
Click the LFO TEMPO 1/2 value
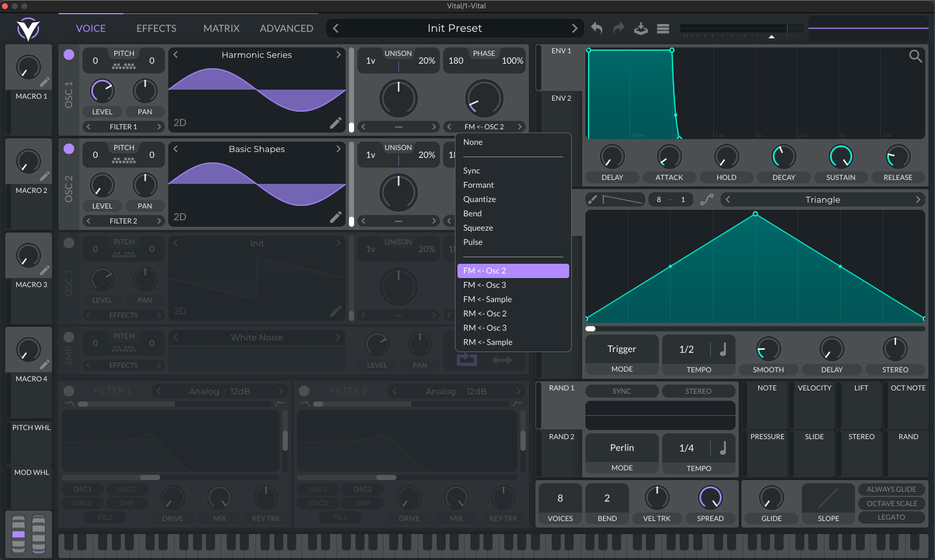(686, 350)
